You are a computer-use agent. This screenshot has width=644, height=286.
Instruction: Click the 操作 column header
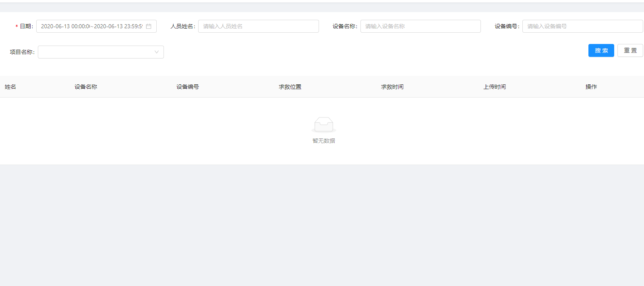[591, 87]
